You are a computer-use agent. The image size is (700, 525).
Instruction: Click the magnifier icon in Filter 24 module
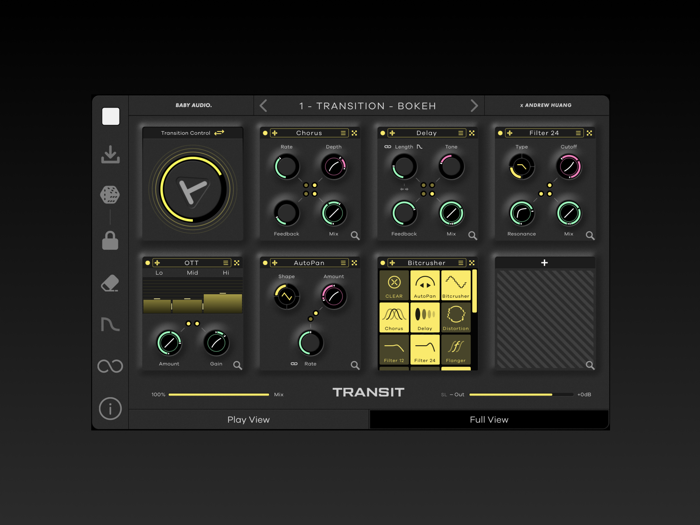click(590, 235)
